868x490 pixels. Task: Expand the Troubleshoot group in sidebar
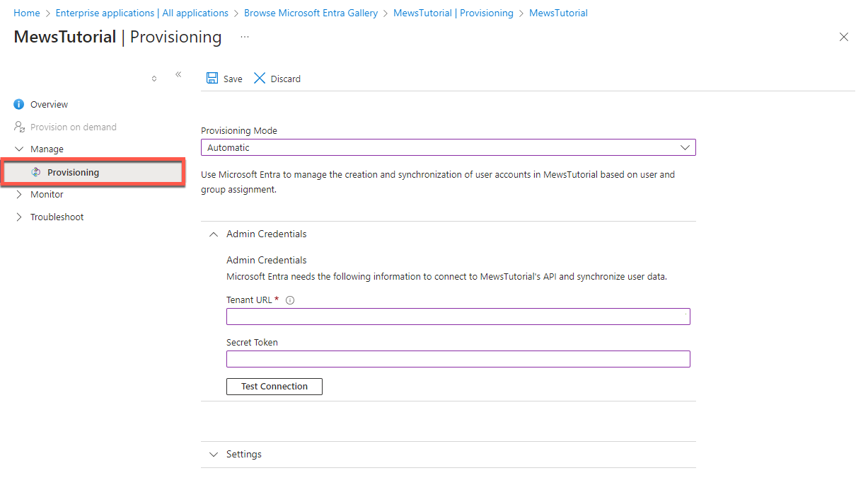[19, 217]
